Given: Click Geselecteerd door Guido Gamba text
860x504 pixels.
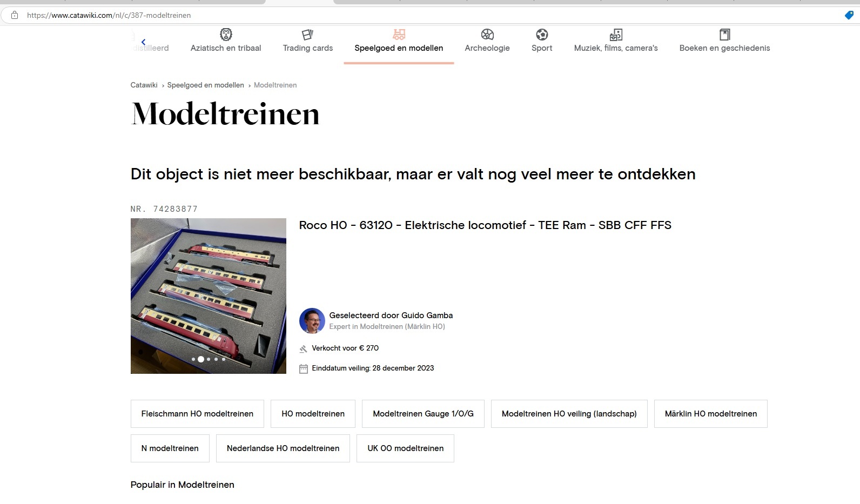Looking at the screenshot, I should click(x=391, y=315).
